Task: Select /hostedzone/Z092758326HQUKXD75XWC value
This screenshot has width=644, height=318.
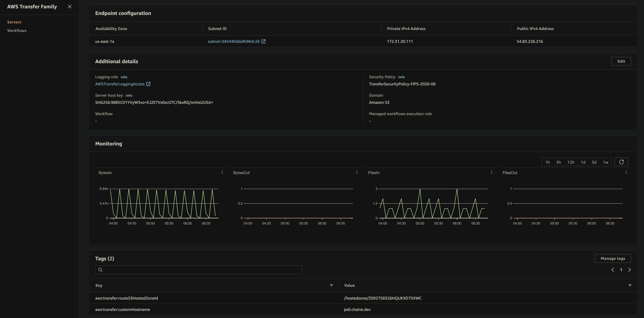Action: 383,298
